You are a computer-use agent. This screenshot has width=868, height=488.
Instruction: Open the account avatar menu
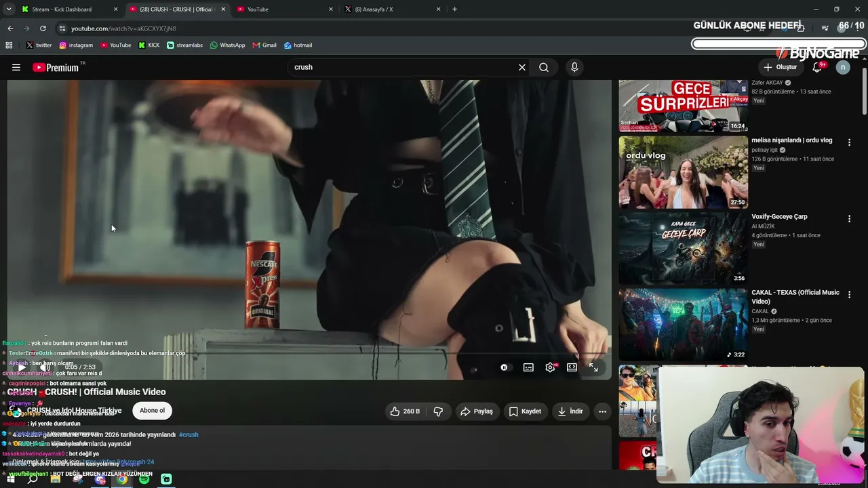[843, 67]
